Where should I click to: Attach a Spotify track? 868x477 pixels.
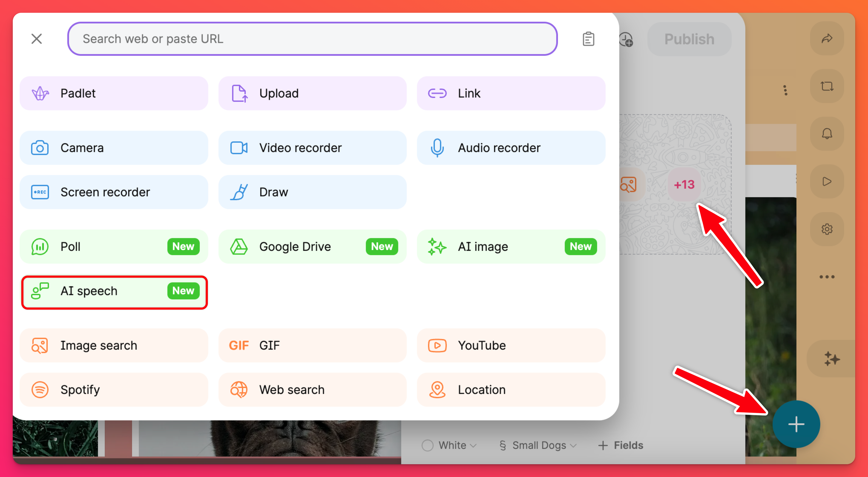[114, 390]
